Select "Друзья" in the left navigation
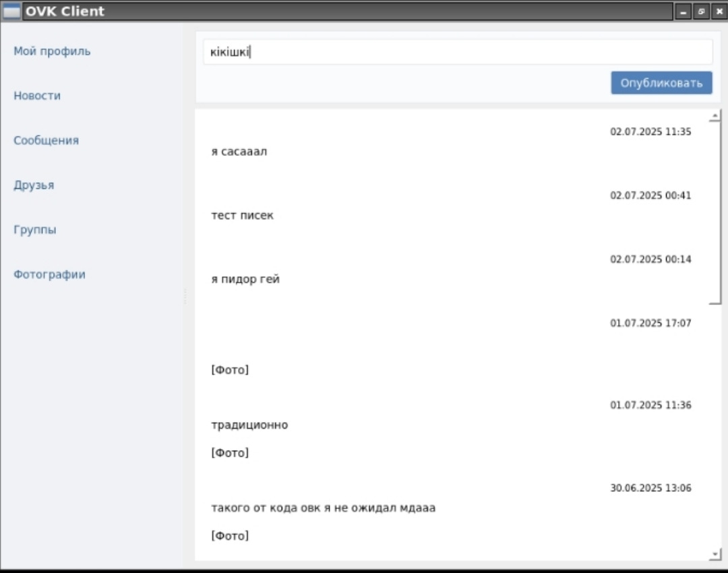Image resolution: width=728 pixels, height=573 pixels. (34, 185)
